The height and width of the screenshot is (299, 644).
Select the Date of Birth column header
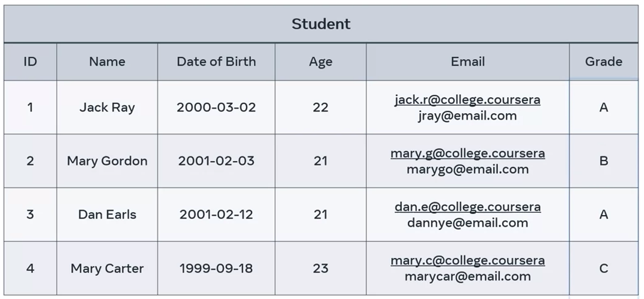coord(216,62)
